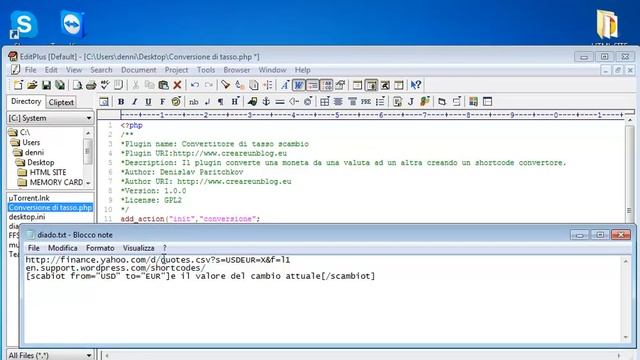
Task: Click the JavaScript J icon
Action: (x=411, y=102)
